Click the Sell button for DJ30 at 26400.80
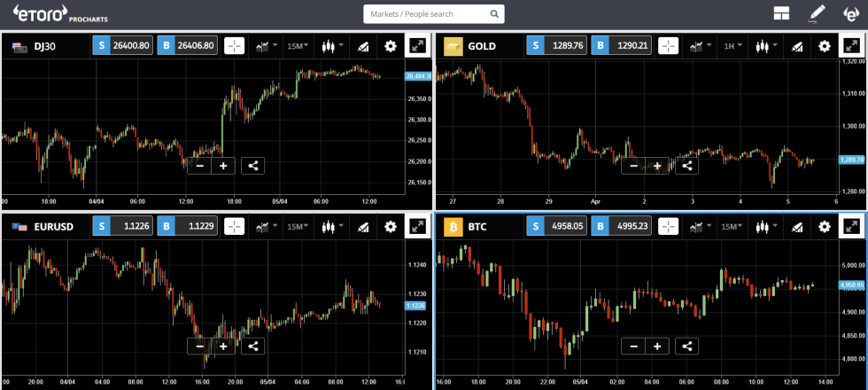 click(x=122, y=46)
